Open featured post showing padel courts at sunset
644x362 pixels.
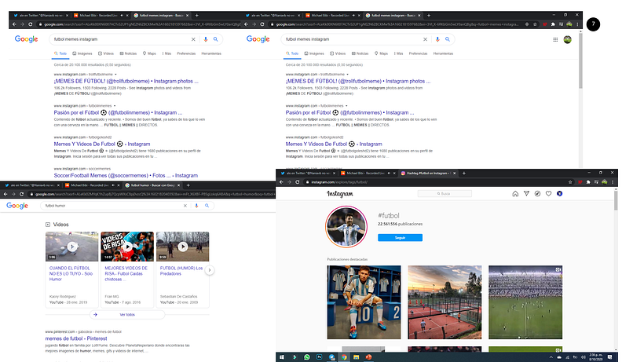[x=445, y=302]
